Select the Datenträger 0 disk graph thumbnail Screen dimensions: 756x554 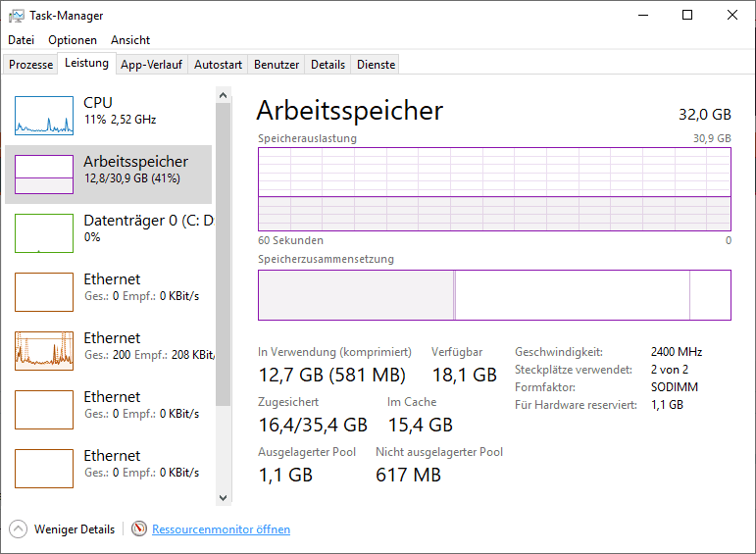pos(44,232)
